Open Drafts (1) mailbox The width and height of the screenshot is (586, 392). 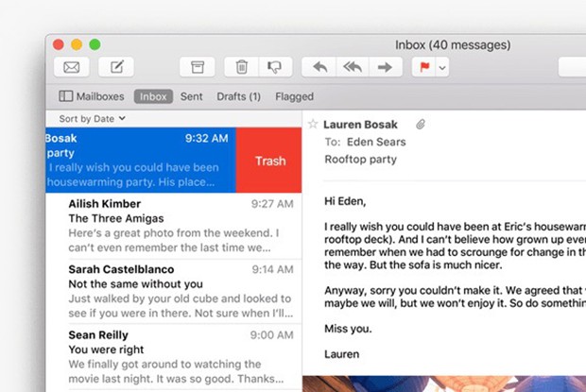point(238,96)
